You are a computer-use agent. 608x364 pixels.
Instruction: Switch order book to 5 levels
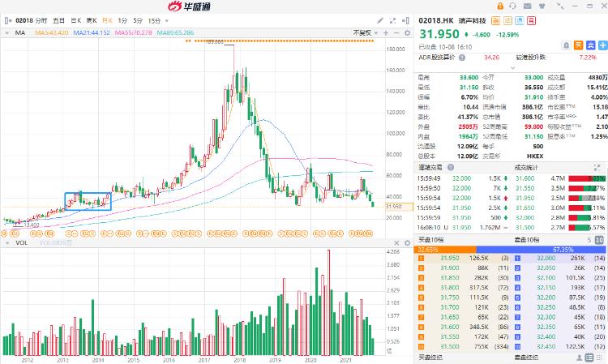pos(589,240)
